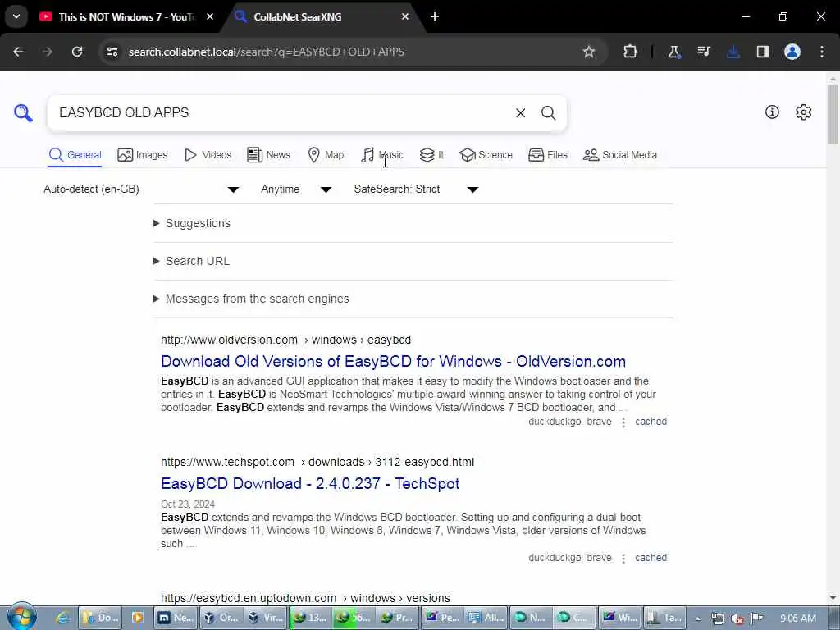Image resolution: width=840 pixels, height=630 pixels.
Task: Click the 9:06 AM taskbar clock
Action: coord(797,619)
